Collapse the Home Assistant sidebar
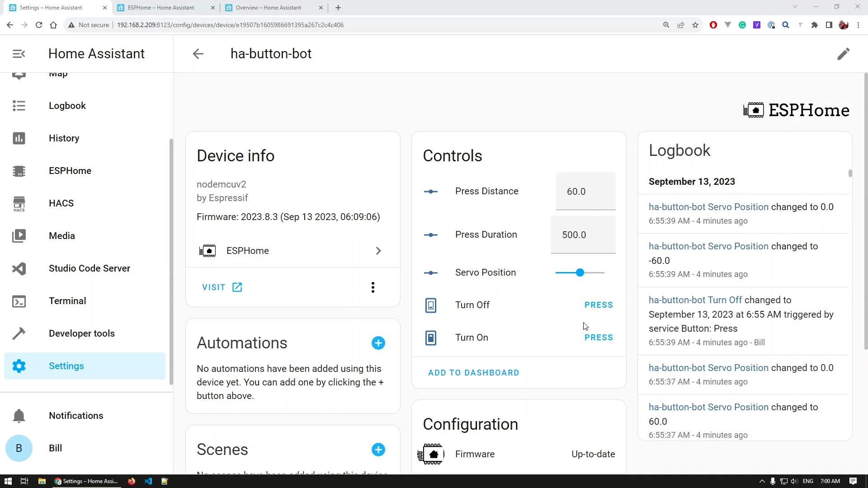 click(18, 53)
